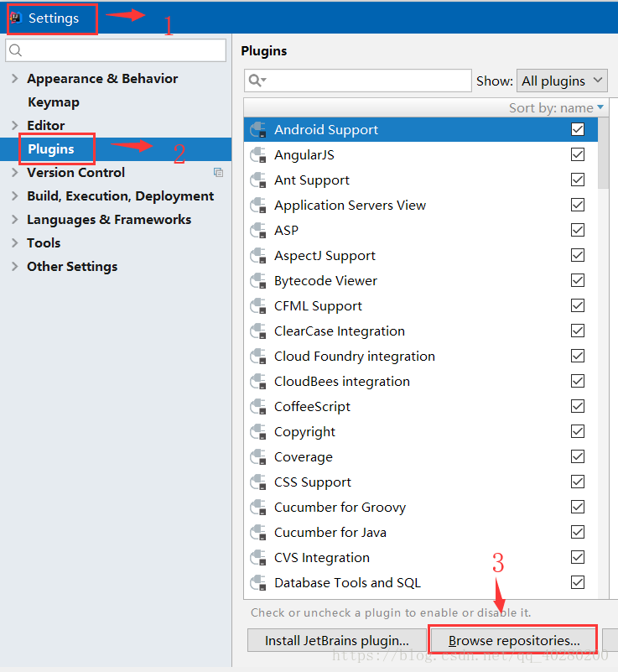Click the CoffeeScript plugin icon
618x672 pixels.
click(x=258, y=407)
